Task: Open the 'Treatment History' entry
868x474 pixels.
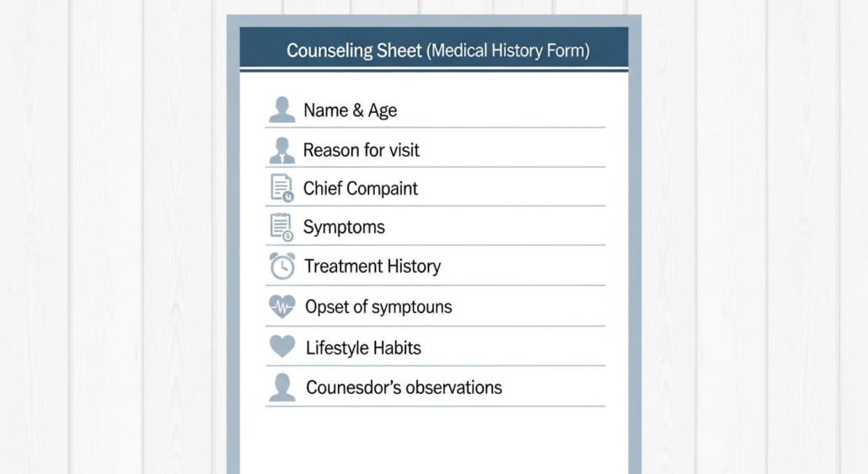Action: 372,267
